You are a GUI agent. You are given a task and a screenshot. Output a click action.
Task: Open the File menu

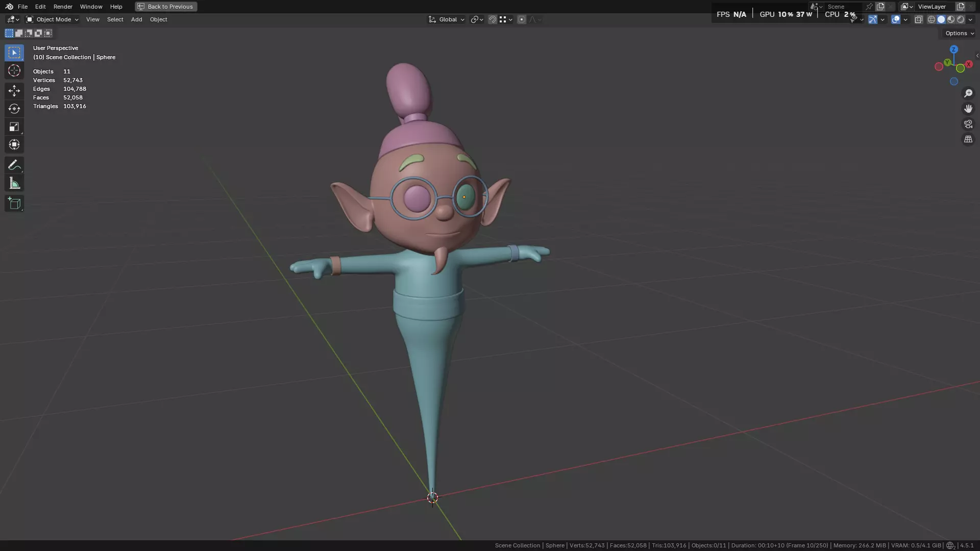22,7
